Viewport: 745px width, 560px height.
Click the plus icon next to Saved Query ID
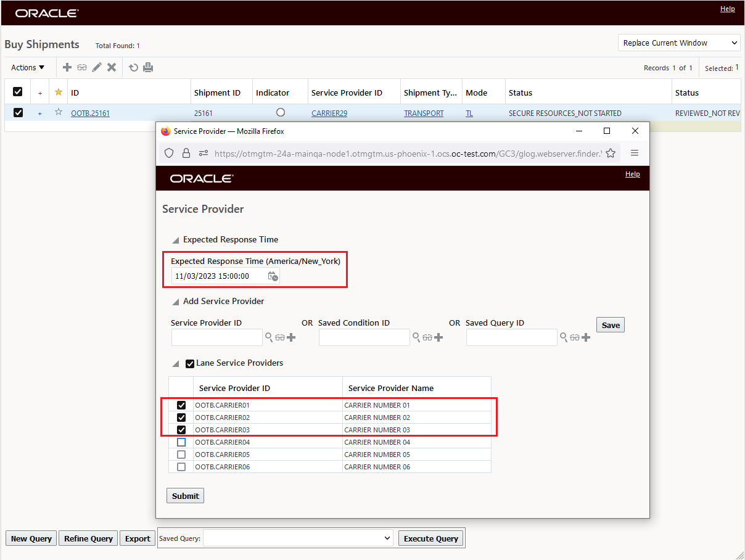pyautogui.click(x=586, y=337)
